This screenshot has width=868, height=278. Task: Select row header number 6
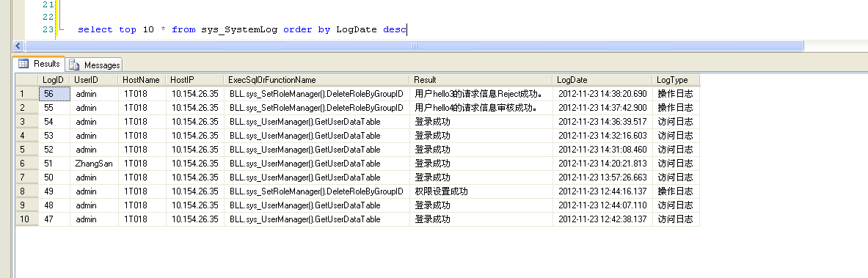(26, 163)
